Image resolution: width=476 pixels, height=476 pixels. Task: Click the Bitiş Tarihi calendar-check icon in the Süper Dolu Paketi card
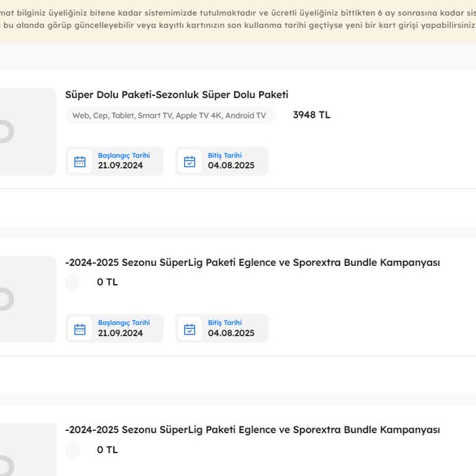(x=190, y=162)
